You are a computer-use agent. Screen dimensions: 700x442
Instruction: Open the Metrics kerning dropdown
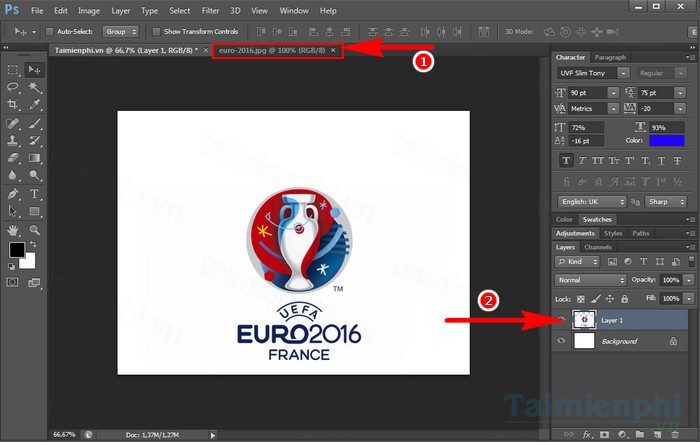613,108
